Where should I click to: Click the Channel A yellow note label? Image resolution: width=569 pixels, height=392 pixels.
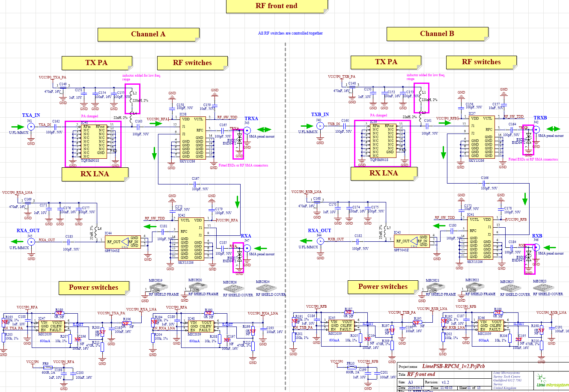148,34
